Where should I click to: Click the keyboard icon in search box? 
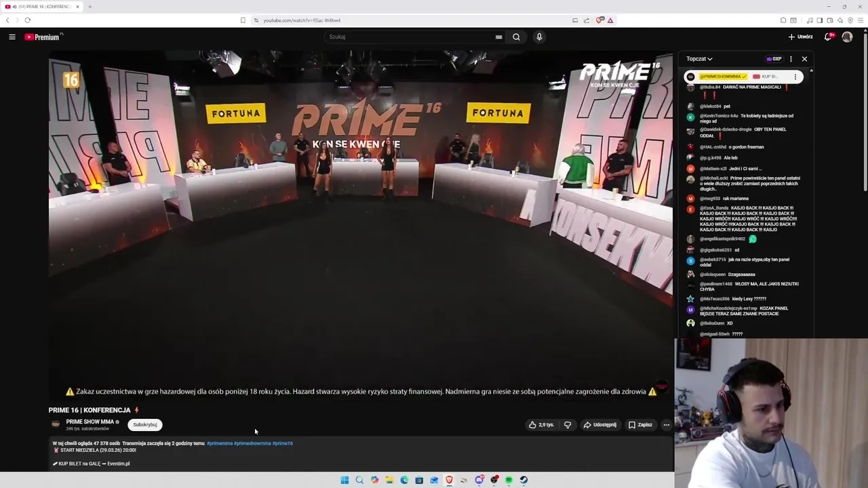pos(498,37)
